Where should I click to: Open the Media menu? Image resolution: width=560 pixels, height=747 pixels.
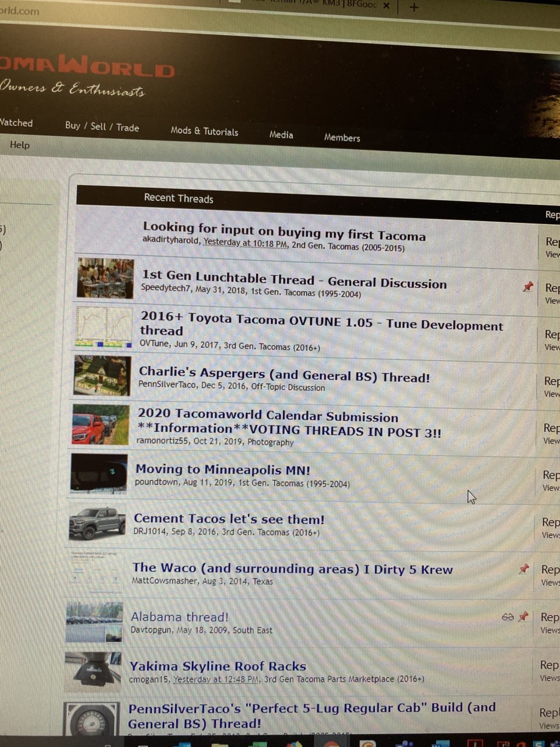pos(281,135)
